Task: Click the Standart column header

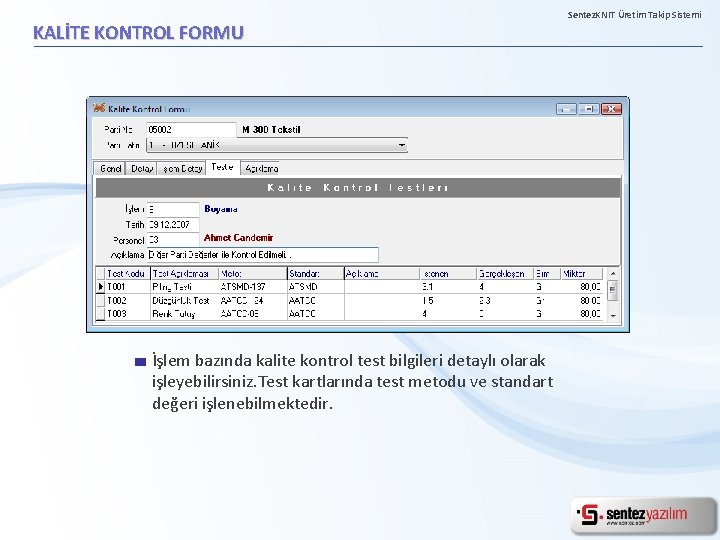Action: click(x=315, y=274)
